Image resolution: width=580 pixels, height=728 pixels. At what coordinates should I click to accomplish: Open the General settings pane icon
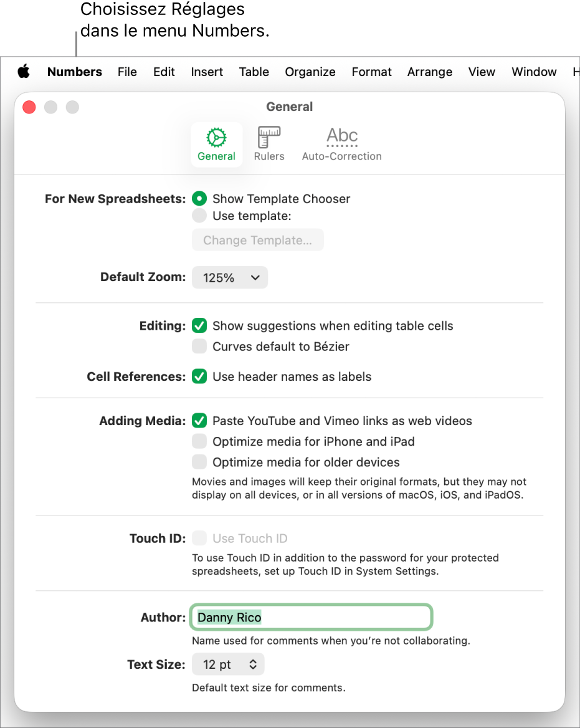216,144
